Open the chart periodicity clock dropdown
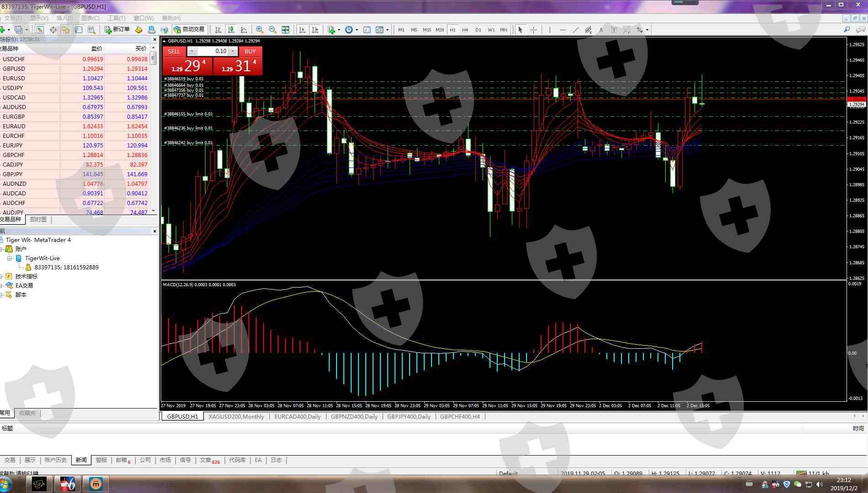The width and height of the screenshot is (868, 493). 357,30
